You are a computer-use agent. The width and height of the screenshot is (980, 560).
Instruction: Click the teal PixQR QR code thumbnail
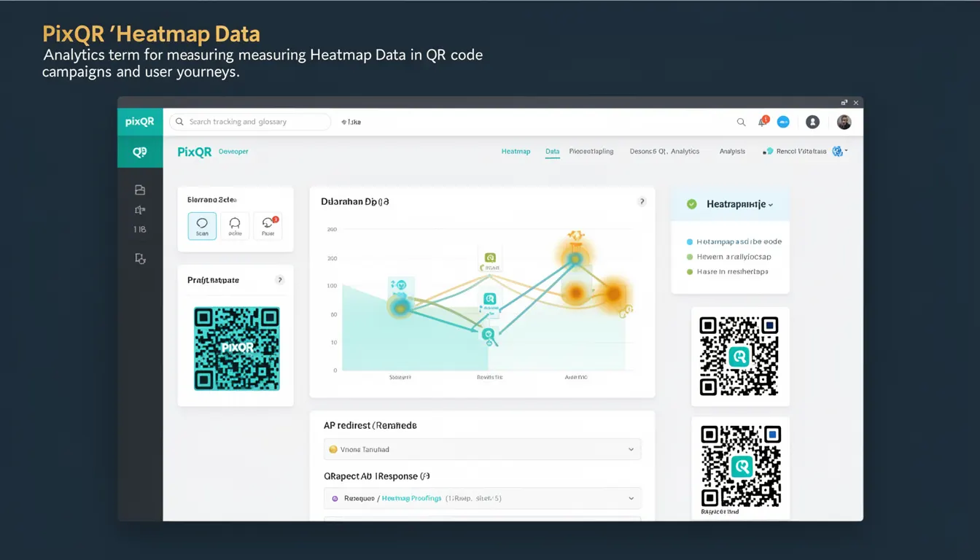tap(237, 348)
